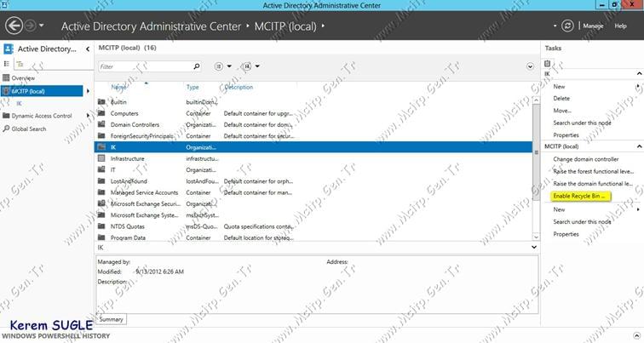Sort by the Type column header
Image resolution: width=644 pixels, height=343 pixels.
tap(193, 87)
